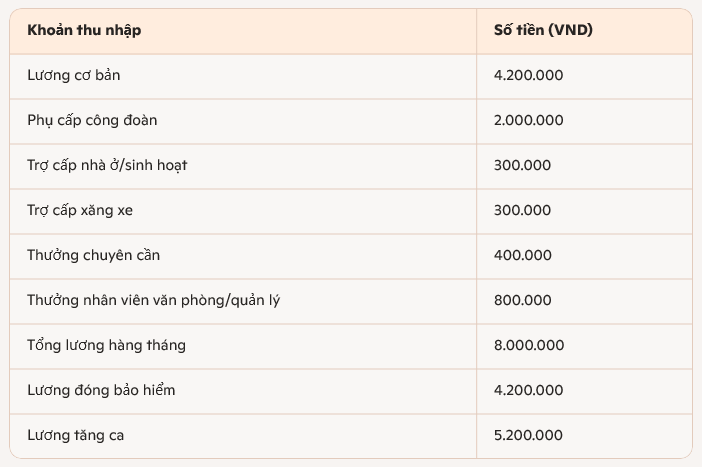Select the "Trợ cấp xăng xe" cell
The width and height of the screenshot is (702, 467).
coord(79,210)
